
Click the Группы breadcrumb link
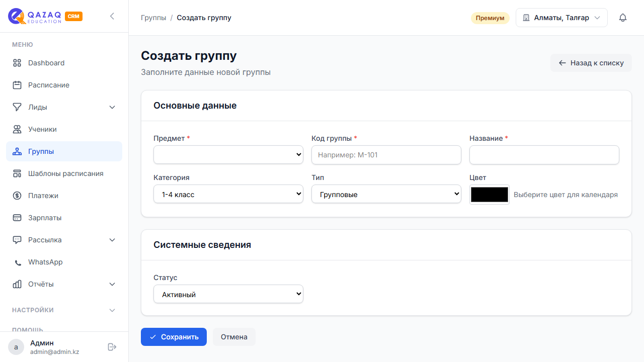pos(153,18)
